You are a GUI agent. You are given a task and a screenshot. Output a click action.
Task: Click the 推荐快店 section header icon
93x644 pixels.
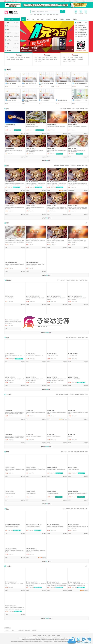tap(5, 70)
